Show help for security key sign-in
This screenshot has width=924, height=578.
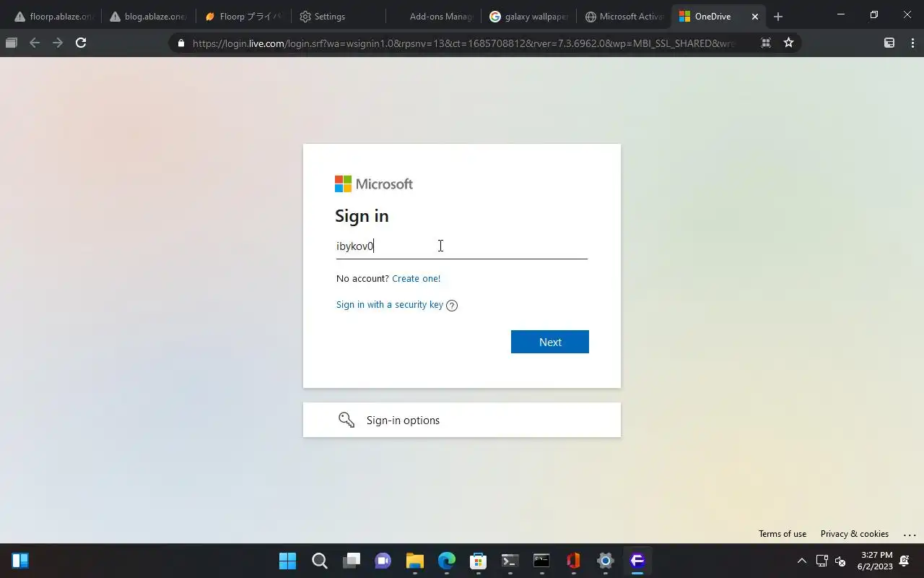[x=452, y=305]
